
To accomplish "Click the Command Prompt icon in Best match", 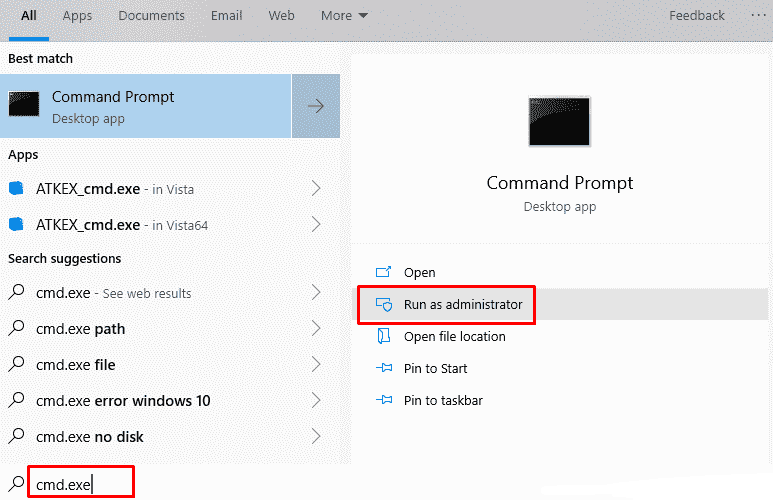I will click(24, 105).
